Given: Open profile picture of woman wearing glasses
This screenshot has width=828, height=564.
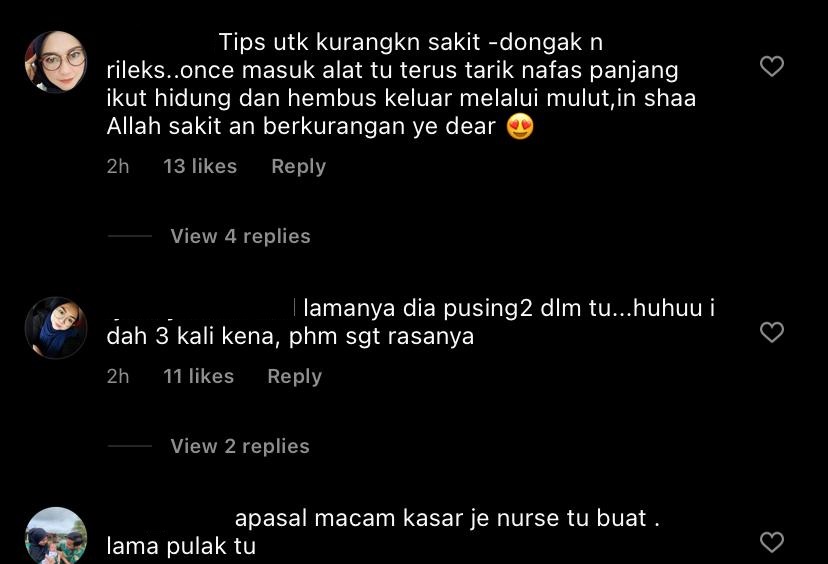Looking at the screenshot, I should tap(56, 62).
